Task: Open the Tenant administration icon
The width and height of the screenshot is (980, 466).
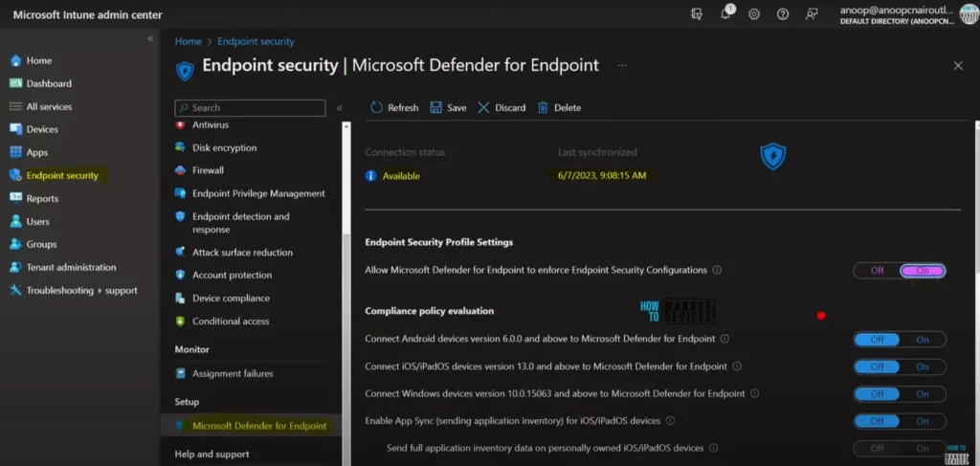Action: (x=15, y=267)
